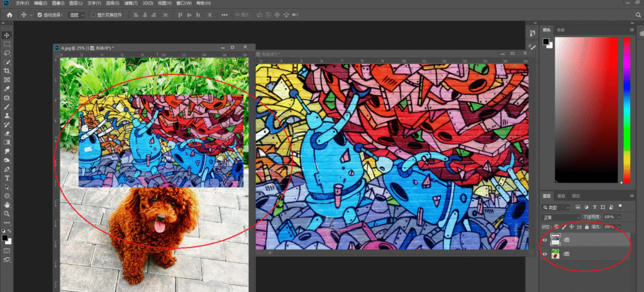The image size is (644, 292).
Task: Select the History Brush tool
Action: tap(7, 125)
